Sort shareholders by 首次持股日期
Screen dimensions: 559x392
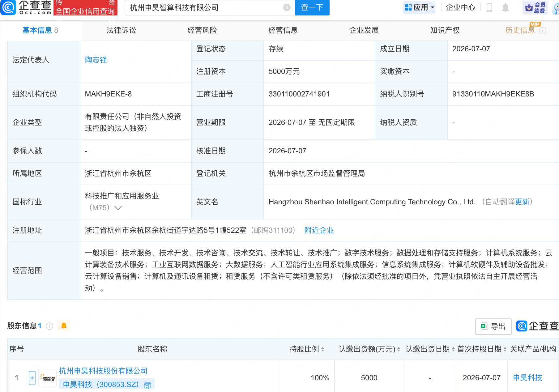coord(505,349)
